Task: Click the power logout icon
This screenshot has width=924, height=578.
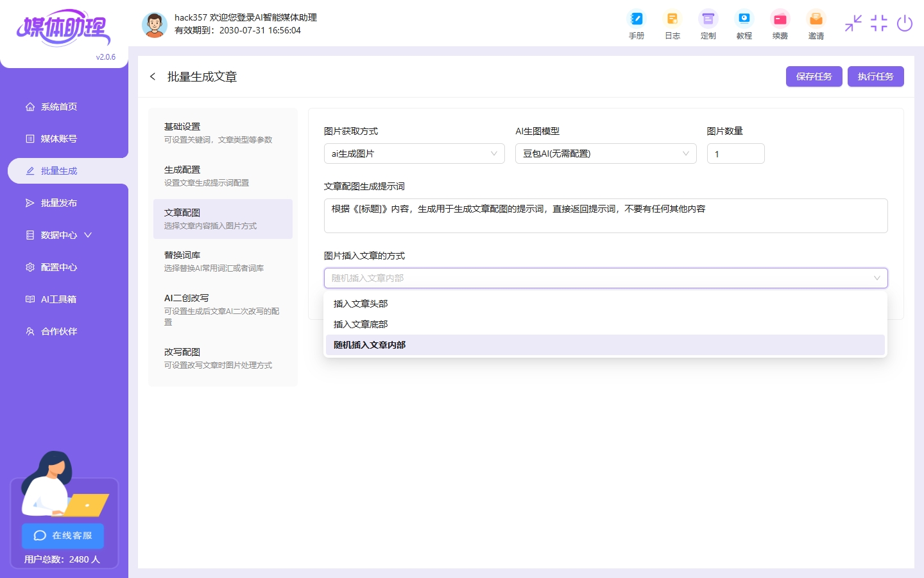Action: coord(905,24)
